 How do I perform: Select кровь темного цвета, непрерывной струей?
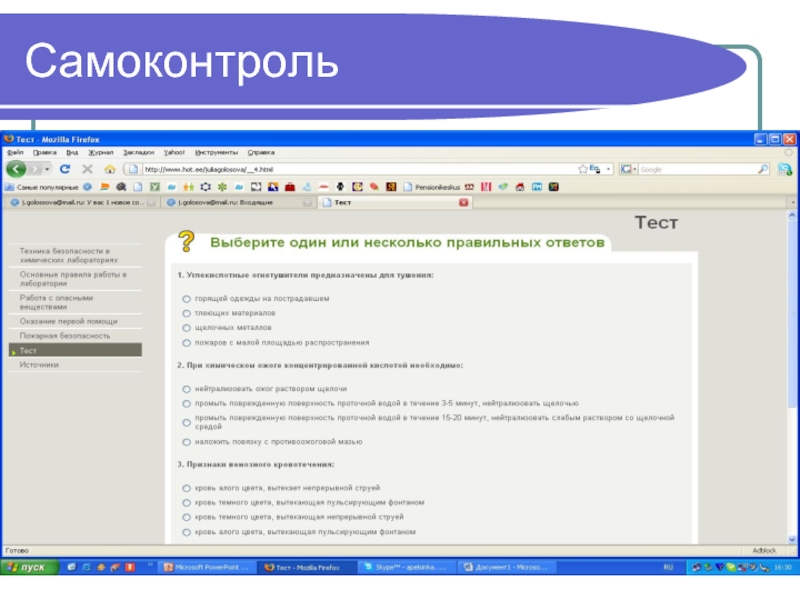186,517
